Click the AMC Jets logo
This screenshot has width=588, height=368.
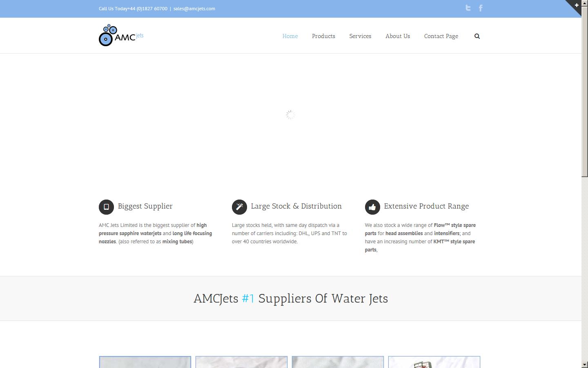click(120, 36)
